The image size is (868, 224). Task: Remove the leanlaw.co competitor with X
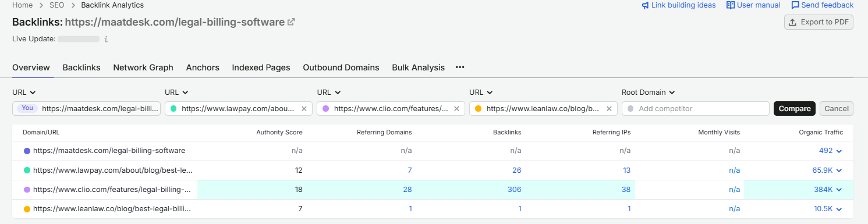[x=609, y=109]
